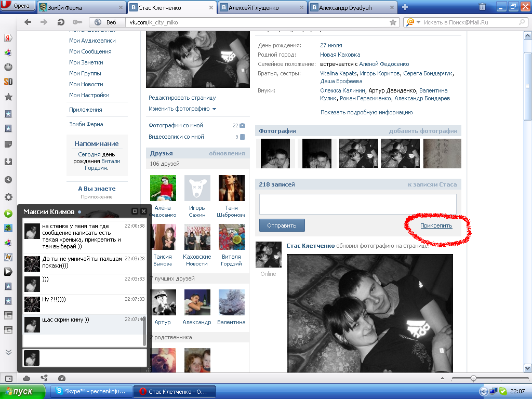Click the wall post text field
532x399 pixels.
click(357, 204)
